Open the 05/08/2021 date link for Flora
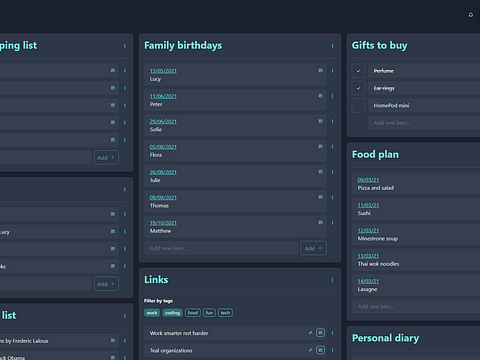Screen dimensions: 480x360 coord(163,147)
